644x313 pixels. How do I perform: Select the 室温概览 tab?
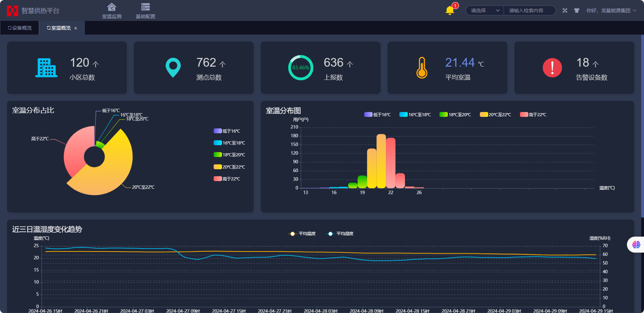point(59,28)
